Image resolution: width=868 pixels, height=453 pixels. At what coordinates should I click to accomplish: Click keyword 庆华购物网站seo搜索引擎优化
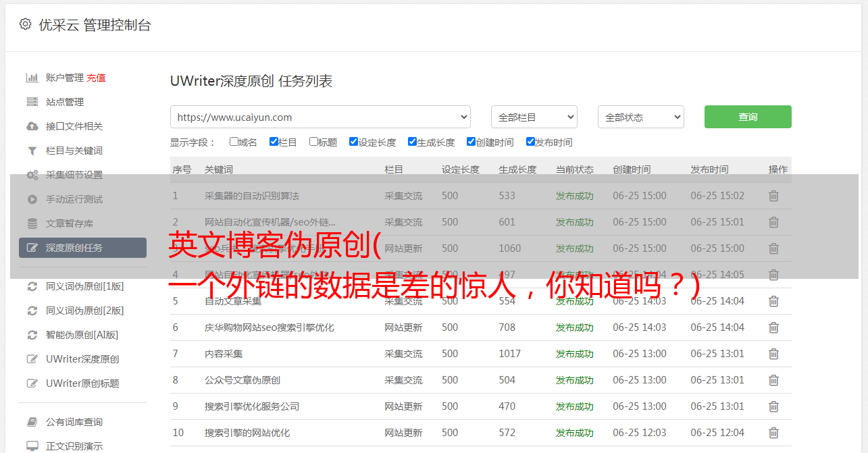coord(270,327)
